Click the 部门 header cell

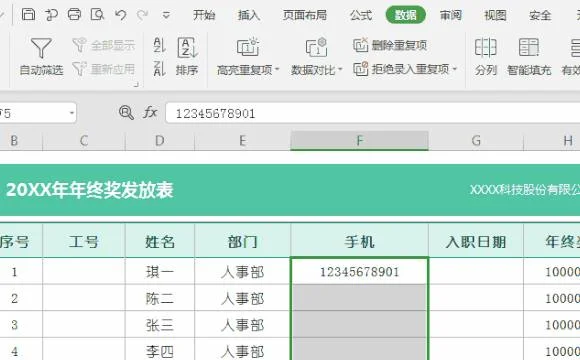point(242,242)
